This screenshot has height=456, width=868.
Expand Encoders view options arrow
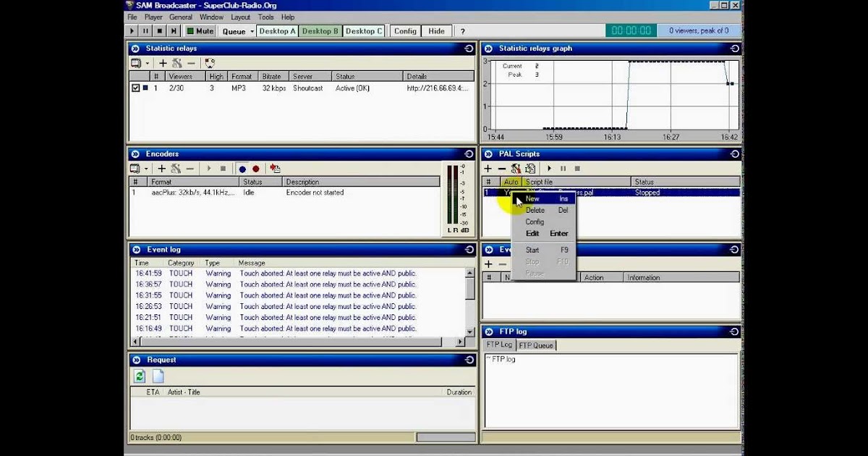point(147,169)
